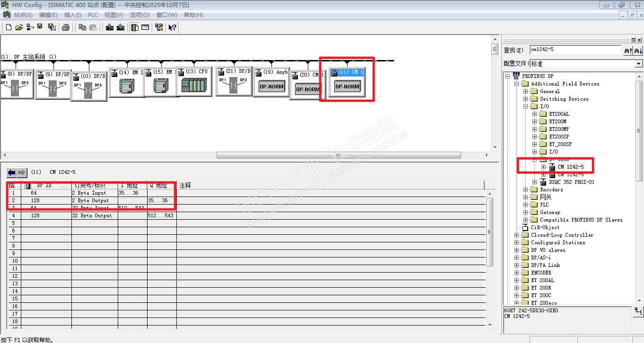
Task: Select the (21) DP/DP coupler station
Action: [234, 81]
